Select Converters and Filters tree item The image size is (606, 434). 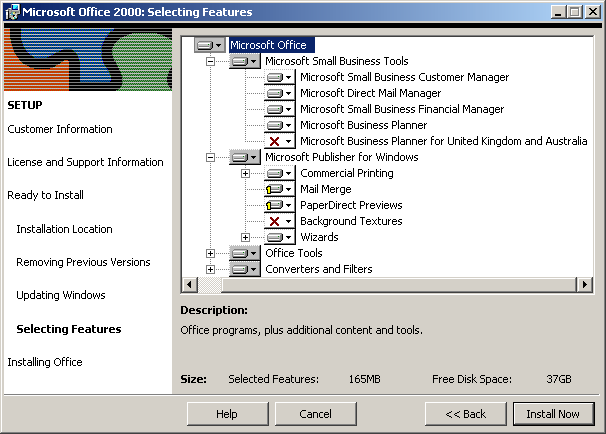tap(319, 269)
